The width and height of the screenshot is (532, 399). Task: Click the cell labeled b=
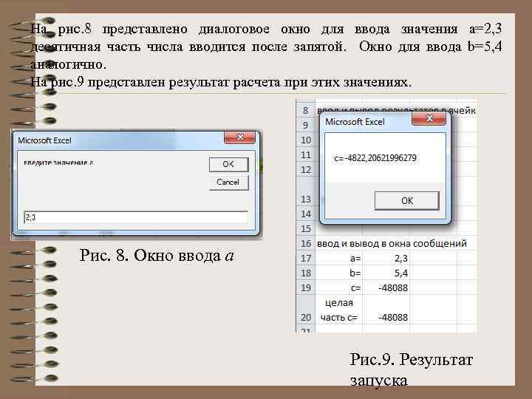coord(339,273)
